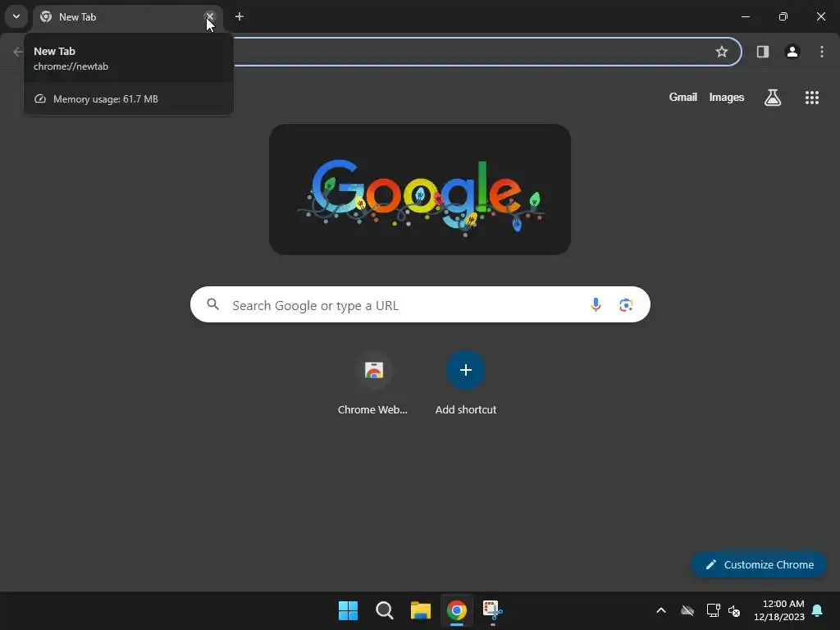This screenshot has width=840, height=630.
Task: Open the tab search dropdown arrow
Action: [x=16, y=16]
